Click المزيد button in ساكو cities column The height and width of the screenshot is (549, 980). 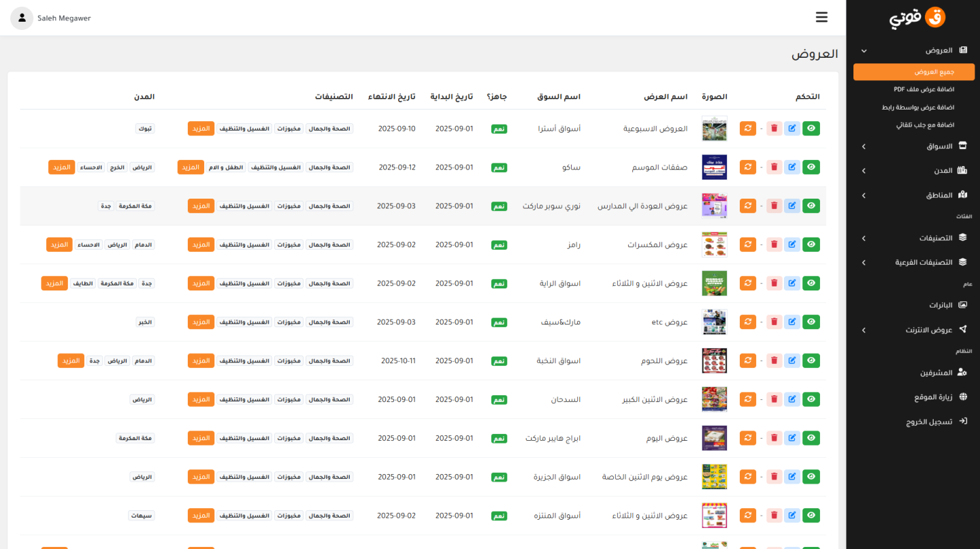pos(61,167)
